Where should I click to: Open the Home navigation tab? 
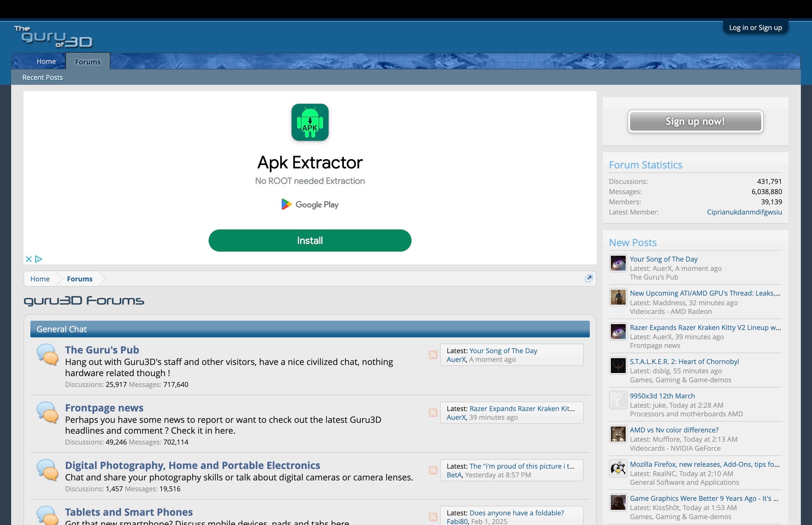pyautogui.click(x=46, y=61)
